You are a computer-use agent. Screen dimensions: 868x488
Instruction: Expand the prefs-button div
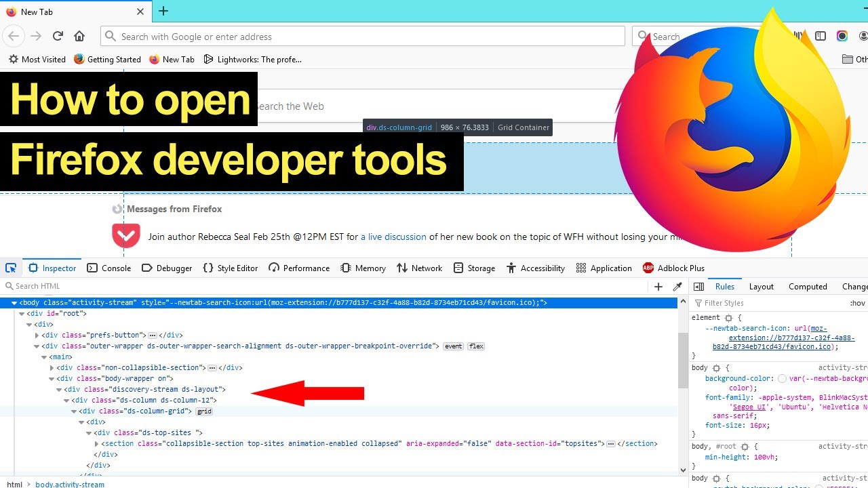pyautogui.click(x=37, y=335)
